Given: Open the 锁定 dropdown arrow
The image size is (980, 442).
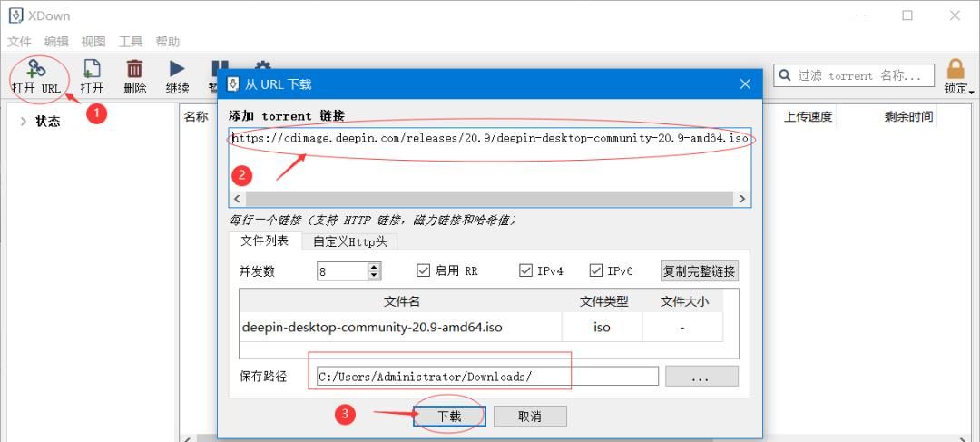Looking at the screenshot, I should [x=972, y=92].
